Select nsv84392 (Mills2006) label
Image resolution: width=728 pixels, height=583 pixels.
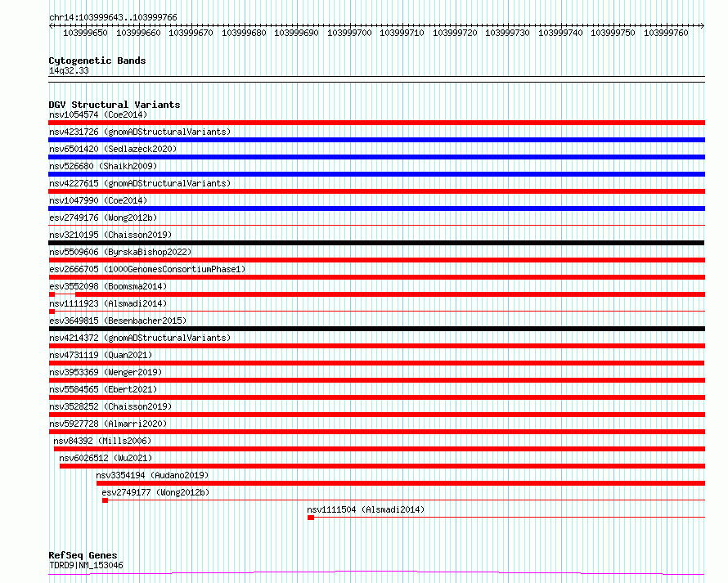[x=102, y=441]
